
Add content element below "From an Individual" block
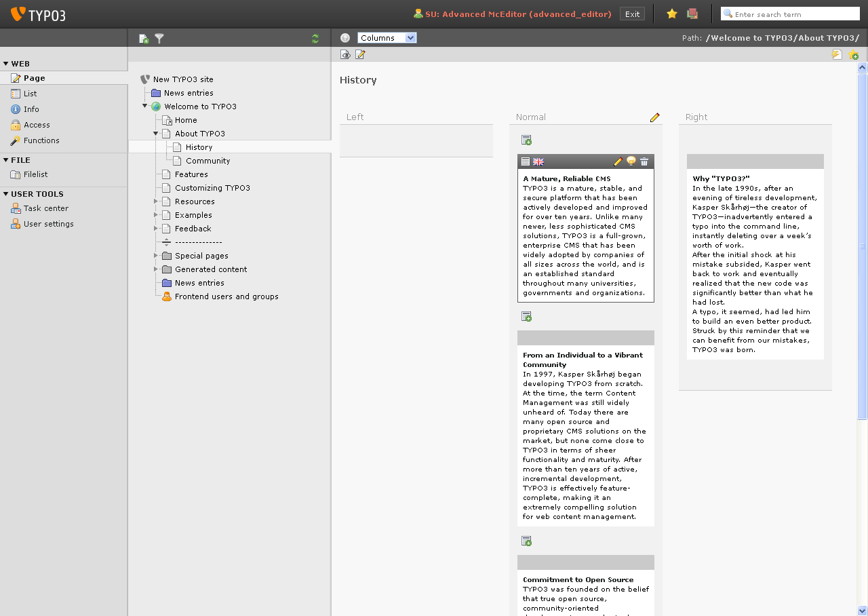[x=526, y=541]
